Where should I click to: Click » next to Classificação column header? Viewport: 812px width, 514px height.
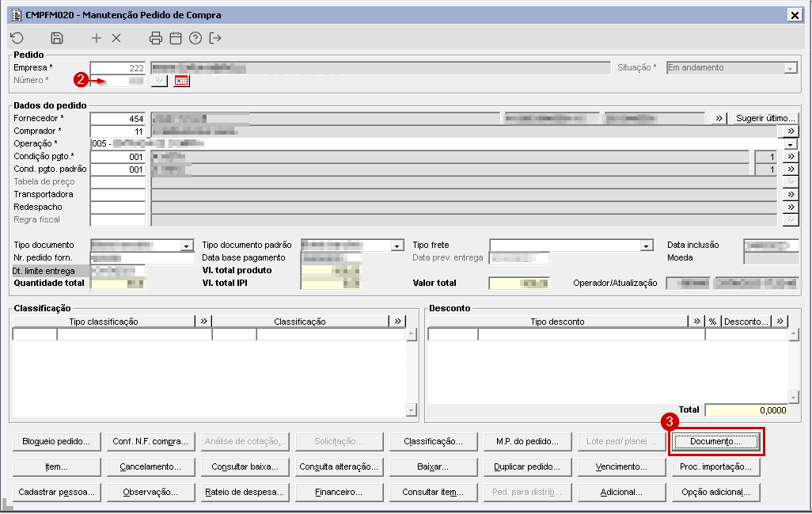point(397,322)
